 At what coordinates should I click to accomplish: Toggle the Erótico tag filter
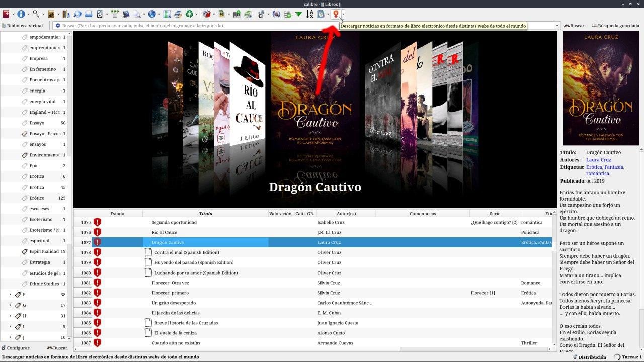(37, 198)
